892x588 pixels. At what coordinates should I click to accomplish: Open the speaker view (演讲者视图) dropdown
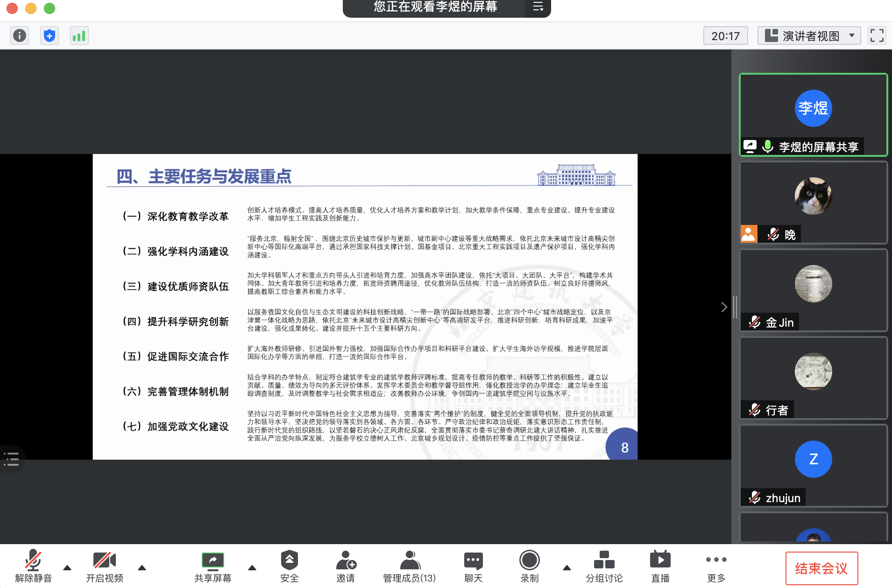click(809, 35)
